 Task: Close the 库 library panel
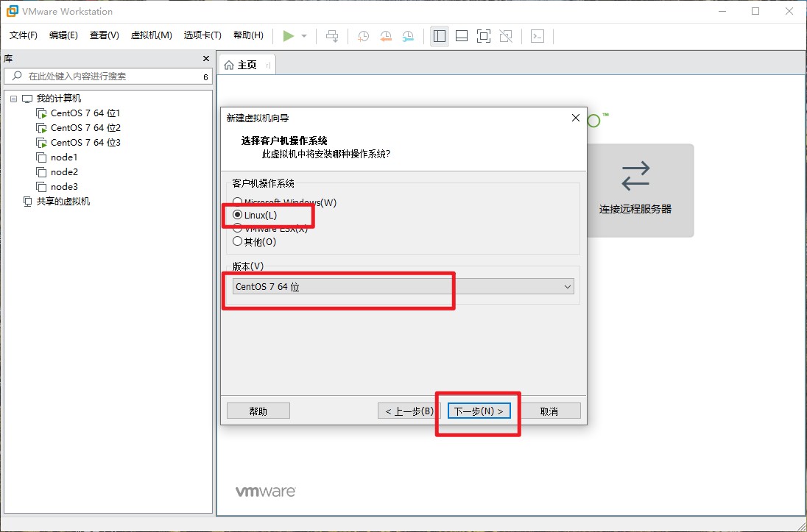point(206,59)
